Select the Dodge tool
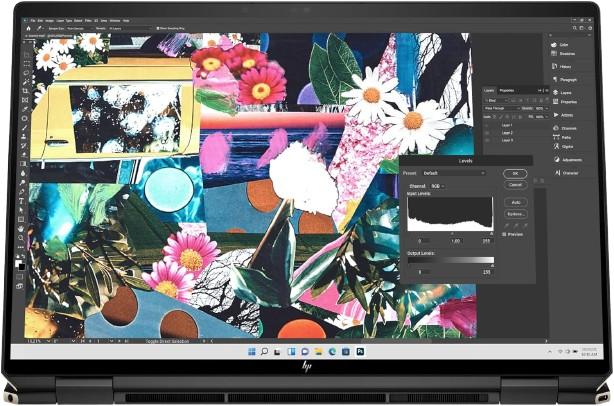This screenshot has height=406, width=614. pos(23,182)
